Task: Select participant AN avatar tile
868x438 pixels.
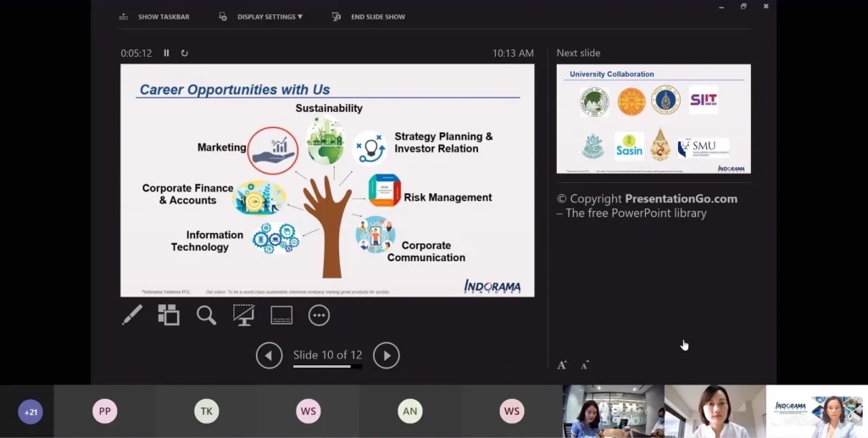Action: click(x=410, y=412)
